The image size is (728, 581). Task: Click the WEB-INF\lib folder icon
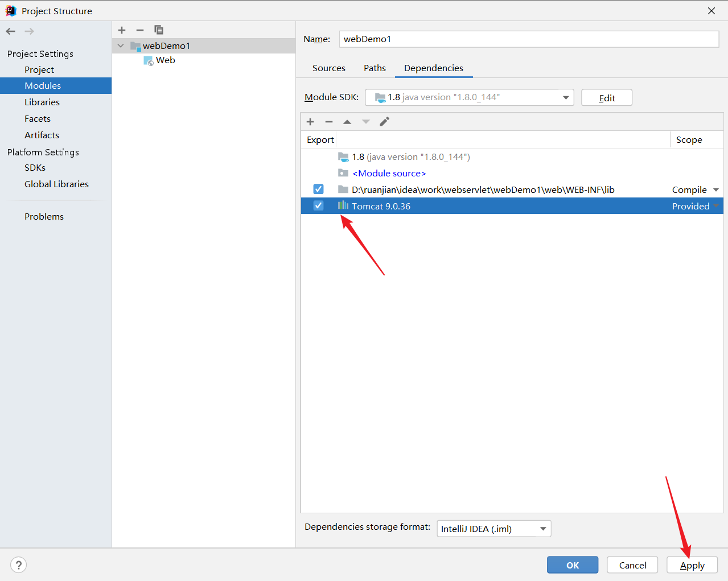[x=343, y=189]
